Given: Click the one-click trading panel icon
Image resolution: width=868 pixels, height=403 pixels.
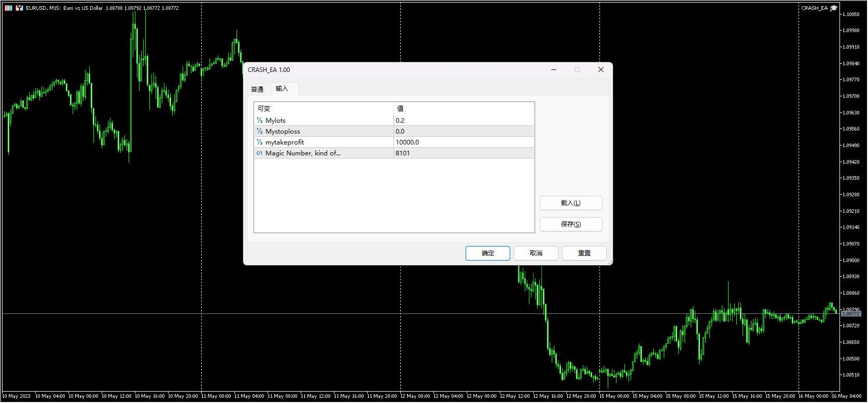Looking at the screenshot, I should (8, 8).
